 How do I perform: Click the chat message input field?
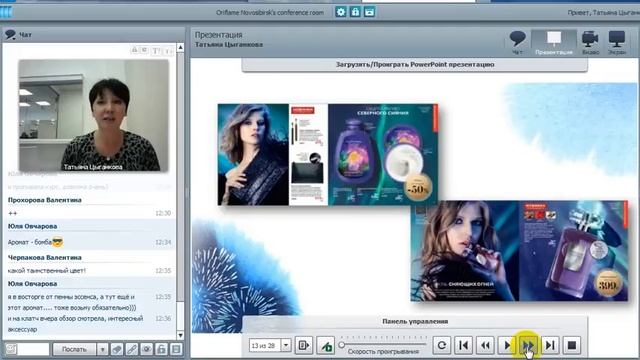33,349
